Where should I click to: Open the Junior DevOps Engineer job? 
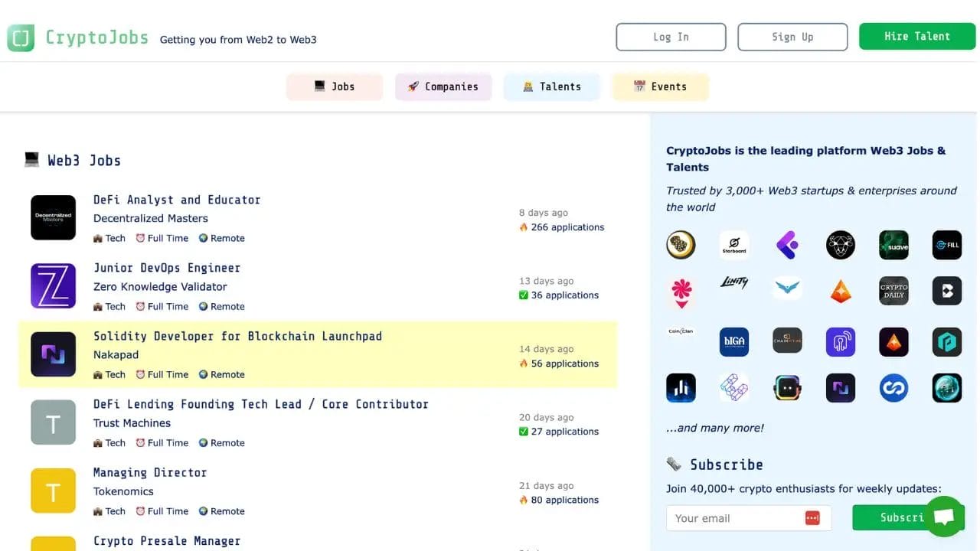pyautogui.click(x=167, y=268)
